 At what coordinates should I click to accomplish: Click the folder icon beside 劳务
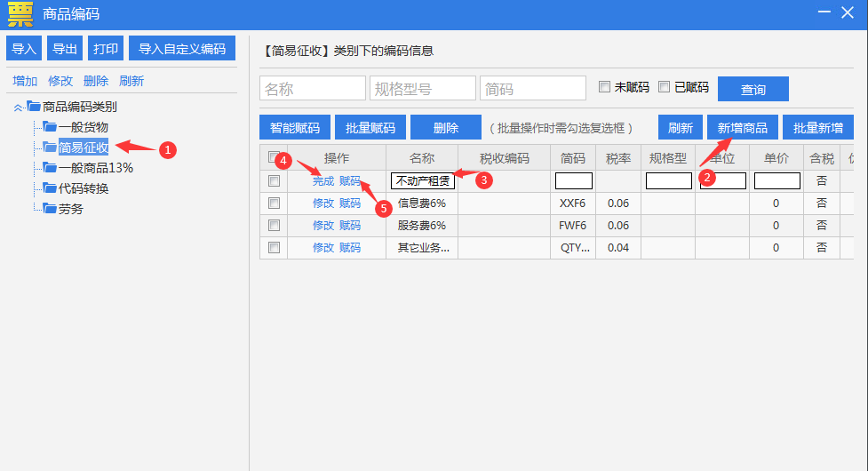click(x=51, y=208)
